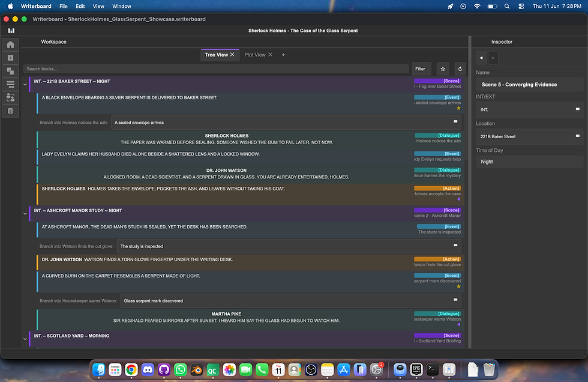
Task: Edit the Time of Day field
Action: pyautogui.click(x=529, y=162)
